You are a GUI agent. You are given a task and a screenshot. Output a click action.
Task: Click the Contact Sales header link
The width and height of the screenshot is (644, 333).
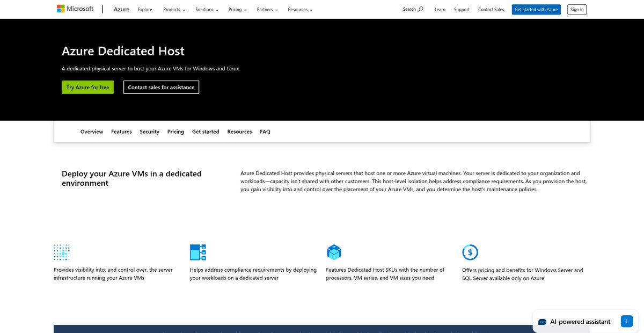tap(491, 10)
